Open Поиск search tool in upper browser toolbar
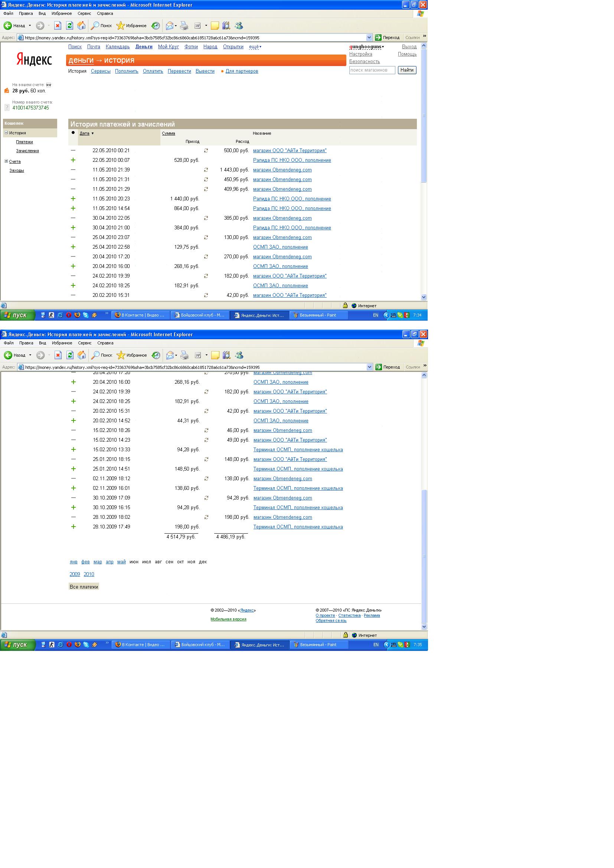 pyautogui.click(x=101, y=26)
